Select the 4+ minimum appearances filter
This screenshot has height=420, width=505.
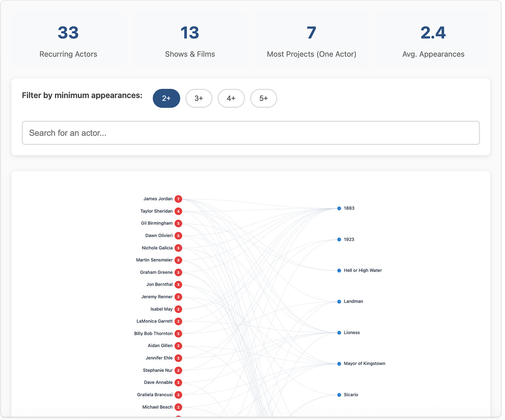pos(231,98)
